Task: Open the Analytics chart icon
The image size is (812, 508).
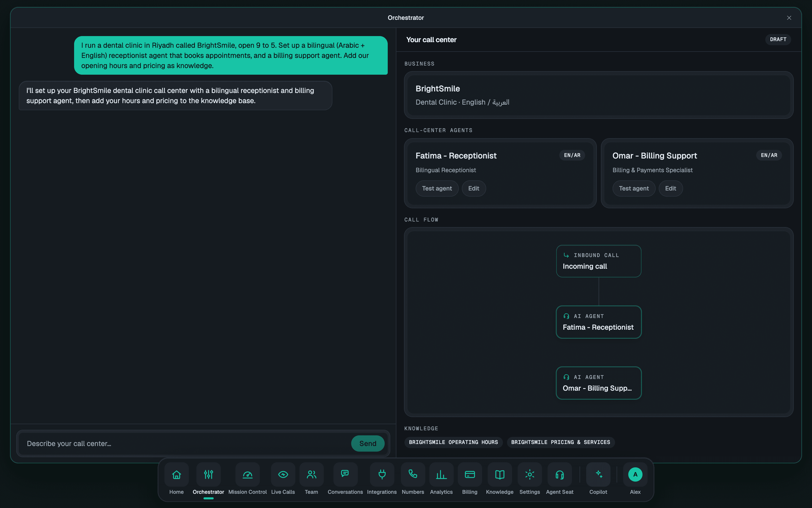Action: 441,474
